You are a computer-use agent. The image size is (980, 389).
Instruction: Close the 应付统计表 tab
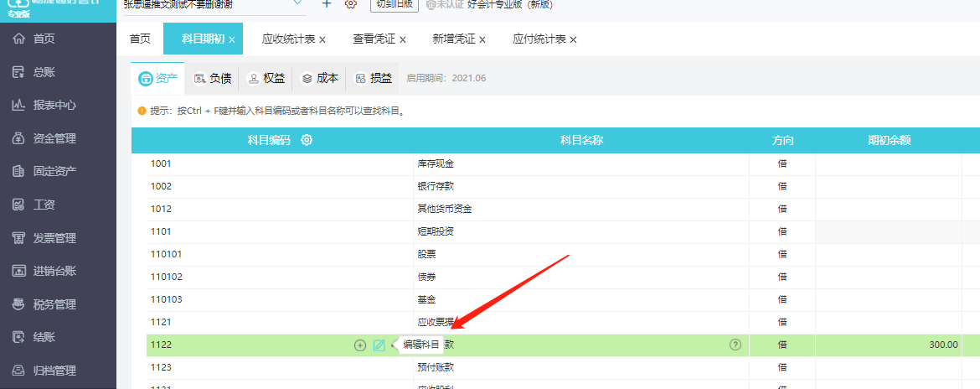tap(573, 40)
